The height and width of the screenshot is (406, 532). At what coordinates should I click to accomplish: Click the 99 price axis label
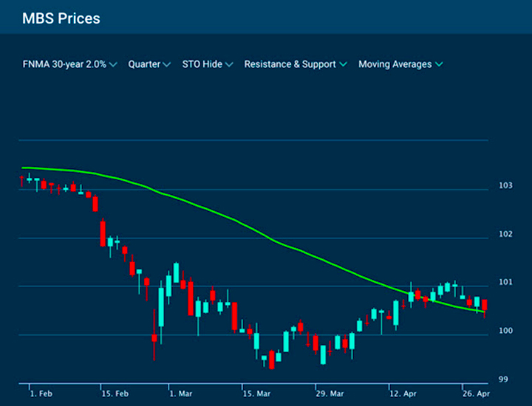[503, 379]
